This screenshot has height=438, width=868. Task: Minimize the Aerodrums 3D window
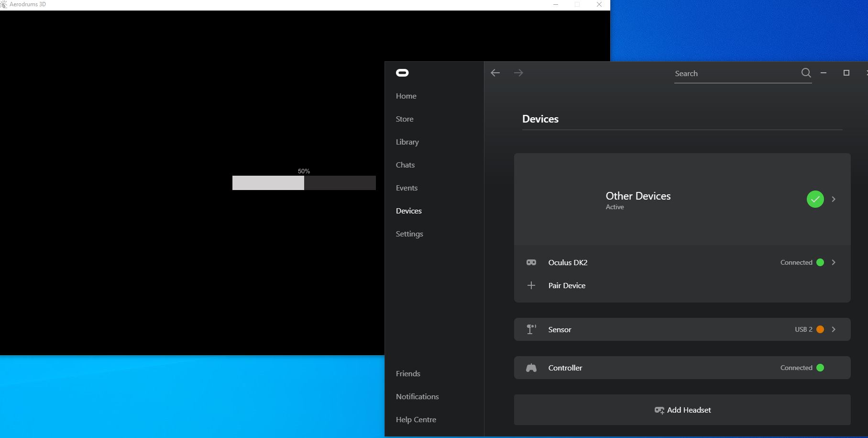[556, 5]
